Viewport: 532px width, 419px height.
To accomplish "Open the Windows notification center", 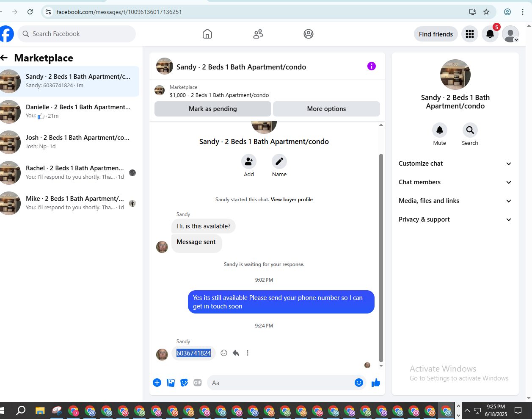I will (518, 411).
